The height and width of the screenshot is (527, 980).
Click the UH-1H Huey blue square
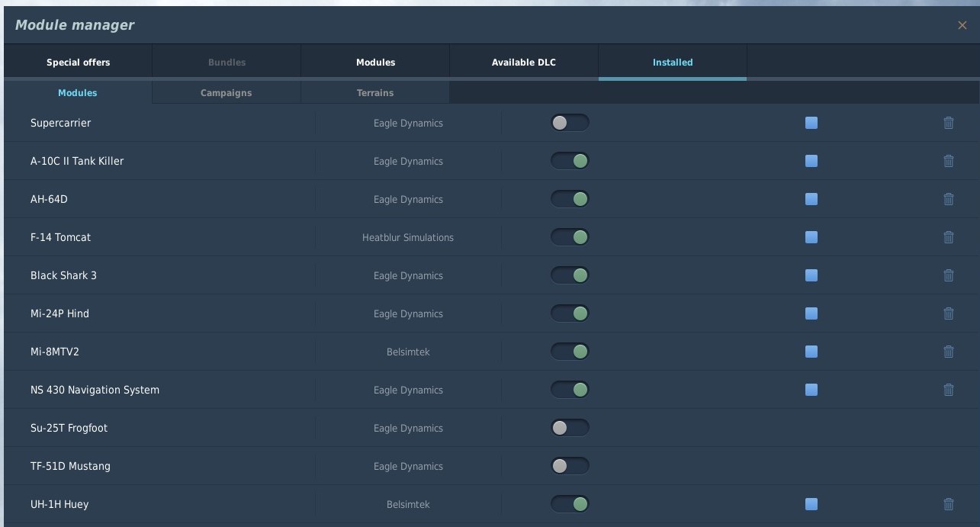811,504
